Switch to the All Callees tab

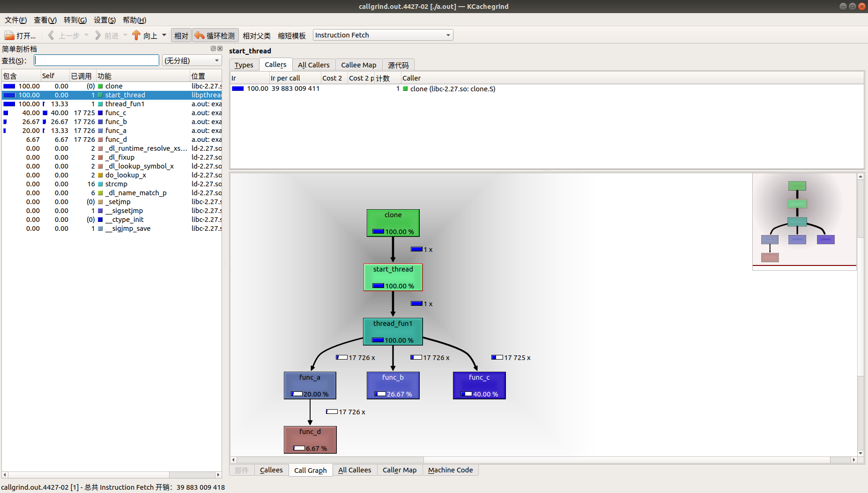pyautogui.click(x=355, y=470)
